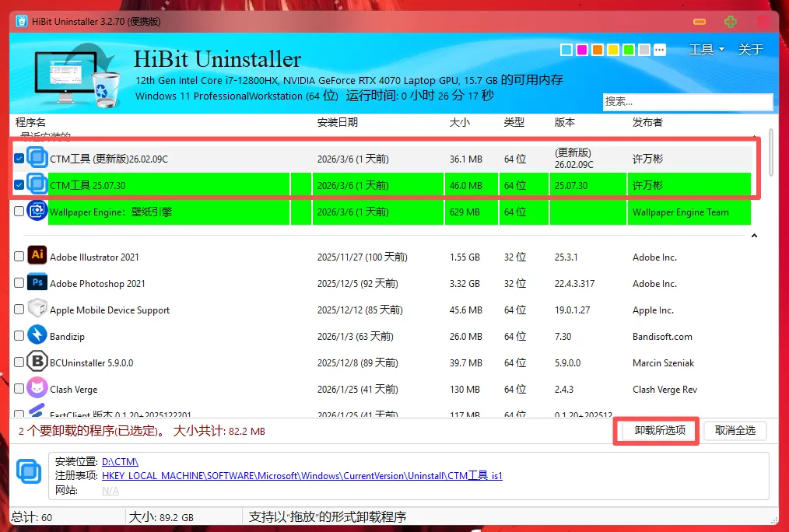The image size is (789, 532).
Task: Click the 1.55 GB size cell
Action: [x=465, y=257]
